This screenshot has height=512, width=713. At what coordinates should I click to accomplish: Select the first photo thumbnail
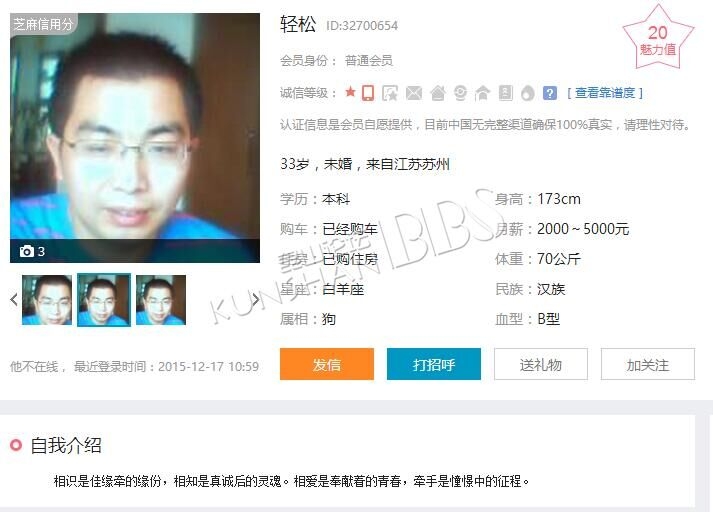(x=47, y=300)
